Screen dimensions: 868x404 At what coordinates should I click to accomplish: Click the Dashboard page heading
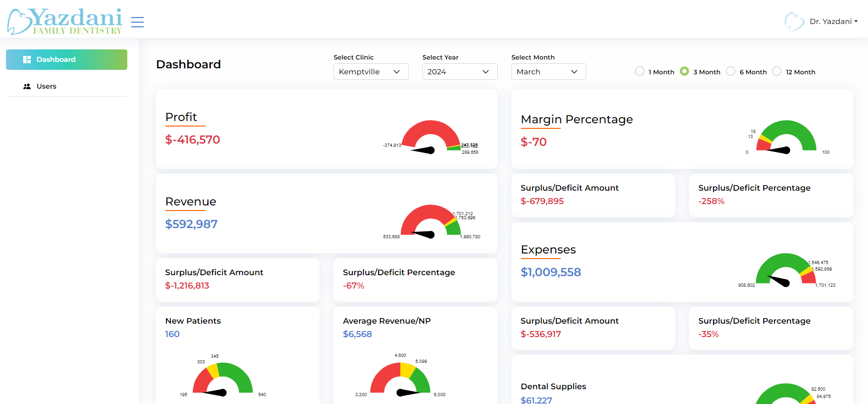(188, 64)
